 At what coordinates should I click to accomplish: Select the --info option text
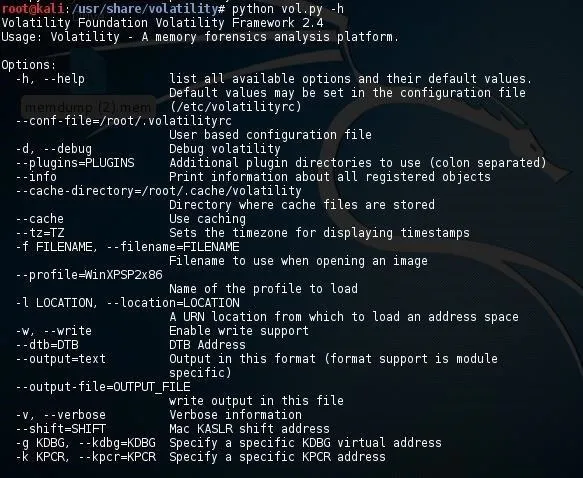[x=36, y=177]
